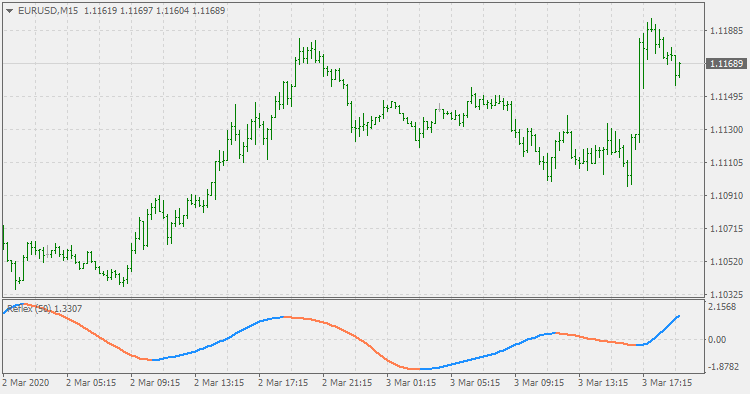The height and width of the screenshot is (394, 750).
Task: Click the 3 Mar 13:15 time label
Action: [x=603, y=383]
